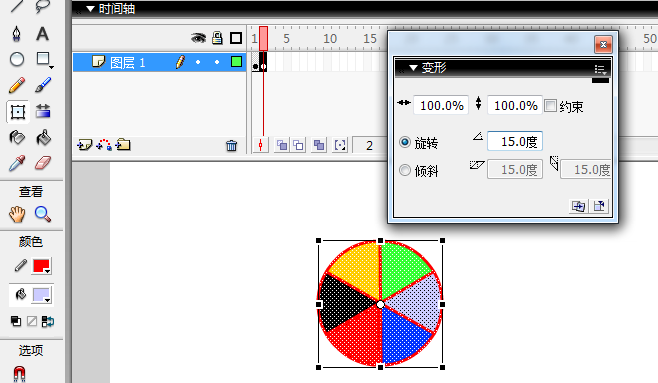Select the Ink Bottle tool
Image resolution: width=658 pixels, height=383 pixels.
tap(17, 137)
